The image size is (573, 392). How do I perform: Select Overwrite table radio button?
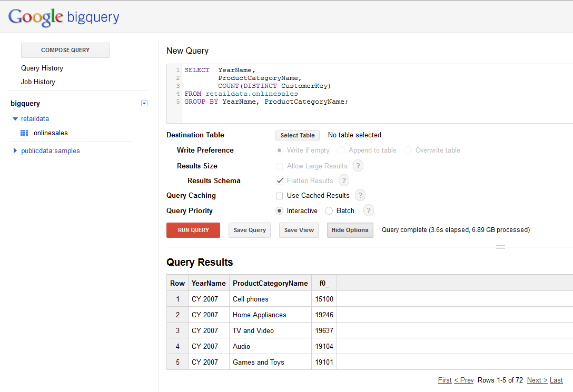coord(408,150)
